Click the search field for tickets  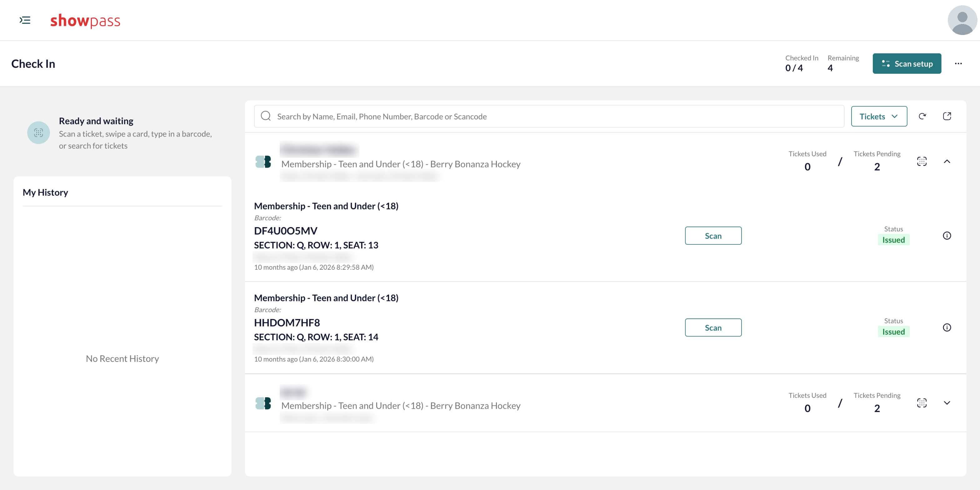click(x=549, y=117)
